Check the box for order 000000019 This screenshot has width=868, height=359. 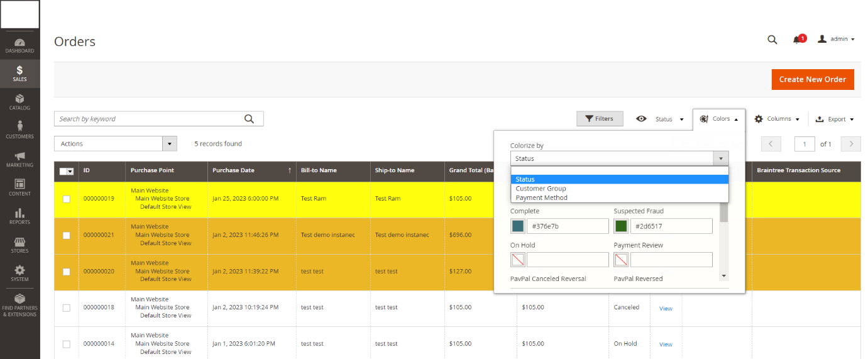click(67, 199)
